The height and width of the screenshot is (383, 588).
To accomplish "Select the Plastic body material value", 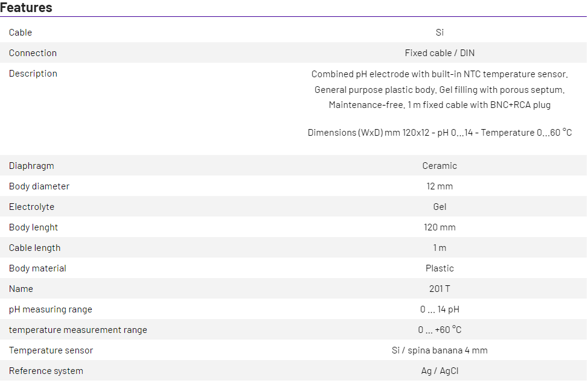I will pyautogui.click(x=439, y=268).
